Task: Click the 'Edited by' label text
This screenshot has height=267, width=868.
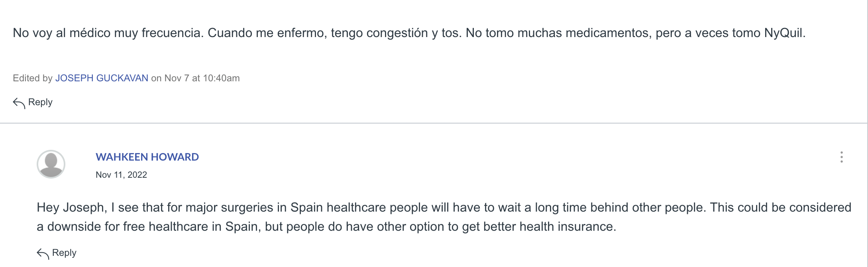Action: 33,78
